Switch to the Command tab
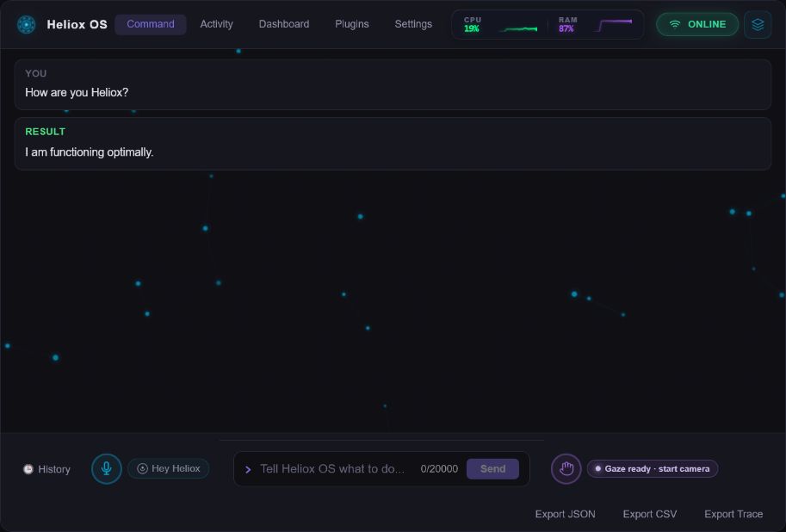The image size is (786, 532). pos(151,24)
